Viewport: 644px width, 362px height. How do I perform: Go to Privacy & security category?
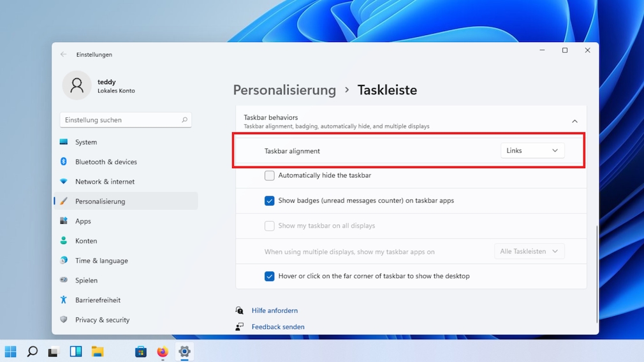(126, 320)
